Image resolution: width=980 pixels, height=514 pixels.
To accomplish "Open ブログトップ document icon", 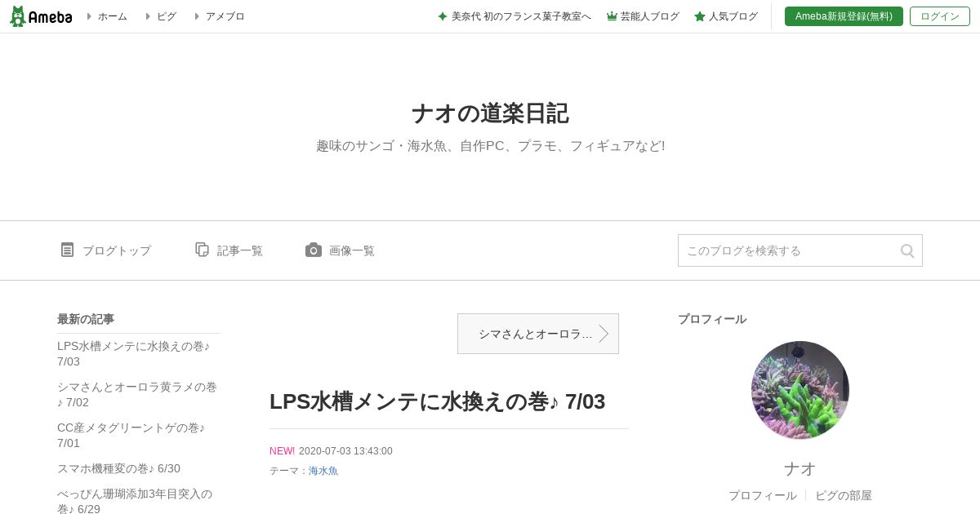I will [67, 250].
